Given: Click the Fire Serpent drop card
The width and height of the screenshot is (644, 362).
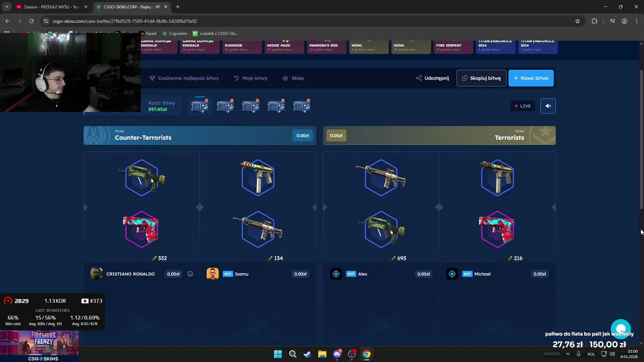Looking at the screenshot, I should [x=453, y=47].
